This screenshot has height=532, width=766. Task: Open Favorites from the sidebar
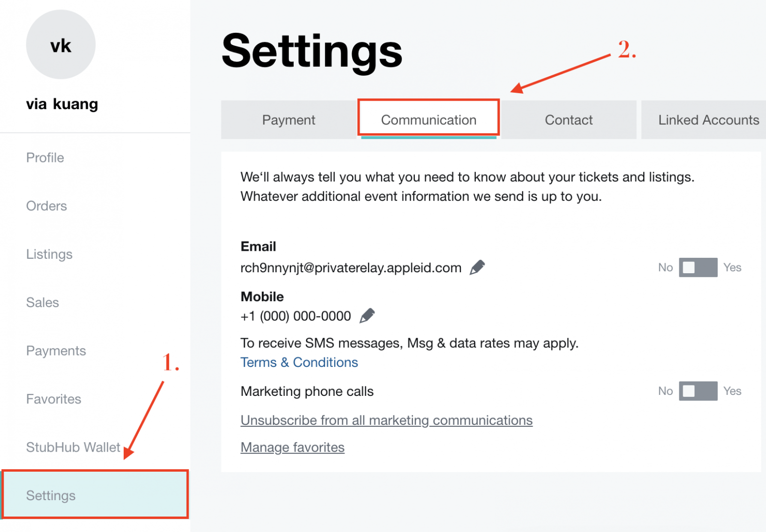pos(53,399)
